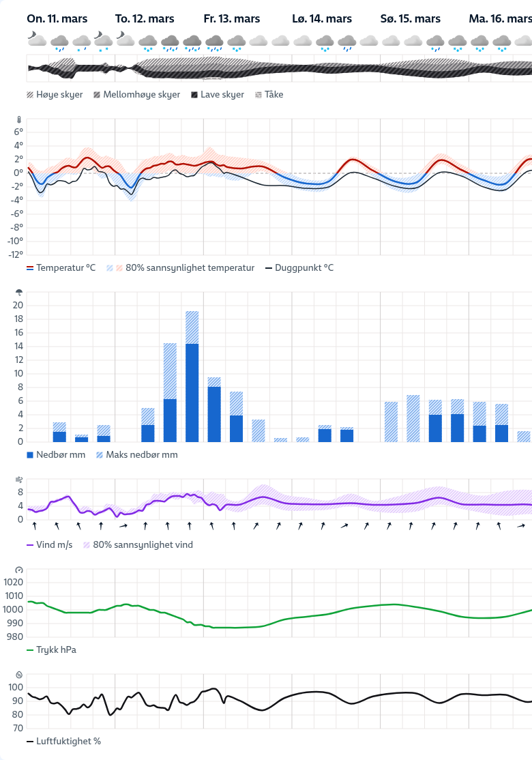Select the Sø. 15. mars day header
The image size is (532, 760).
click(410, 18)
